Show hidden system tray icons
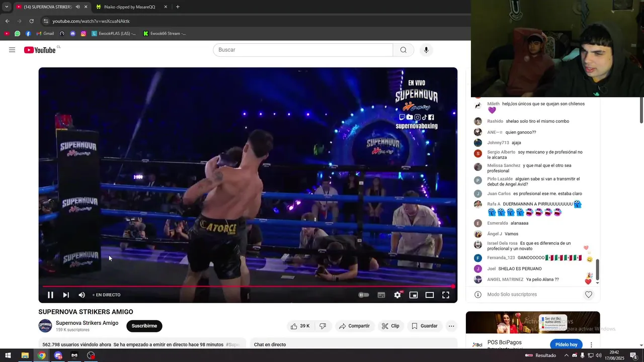This screenshot has width=644, height=362. tap(567, 355)
